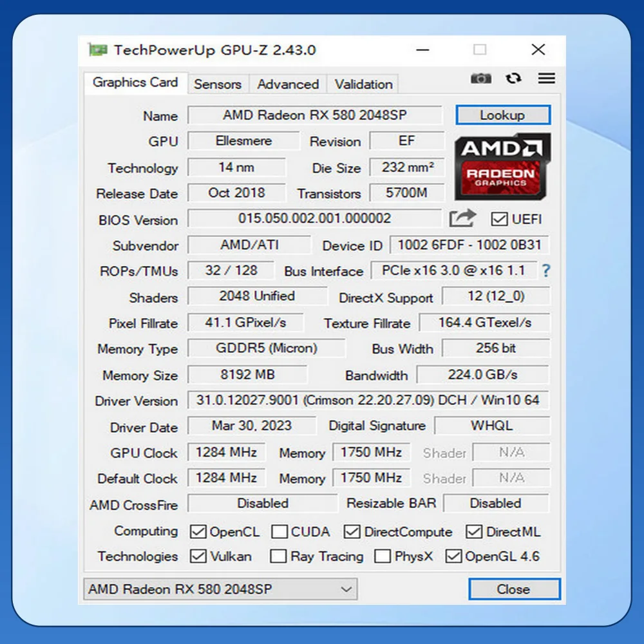Image resolution: width=644 pixels, height=644 pixels.
Task: Click the Pixel Fillrate field 41.1 GPixel/s
Action: (x=245, y=323)
